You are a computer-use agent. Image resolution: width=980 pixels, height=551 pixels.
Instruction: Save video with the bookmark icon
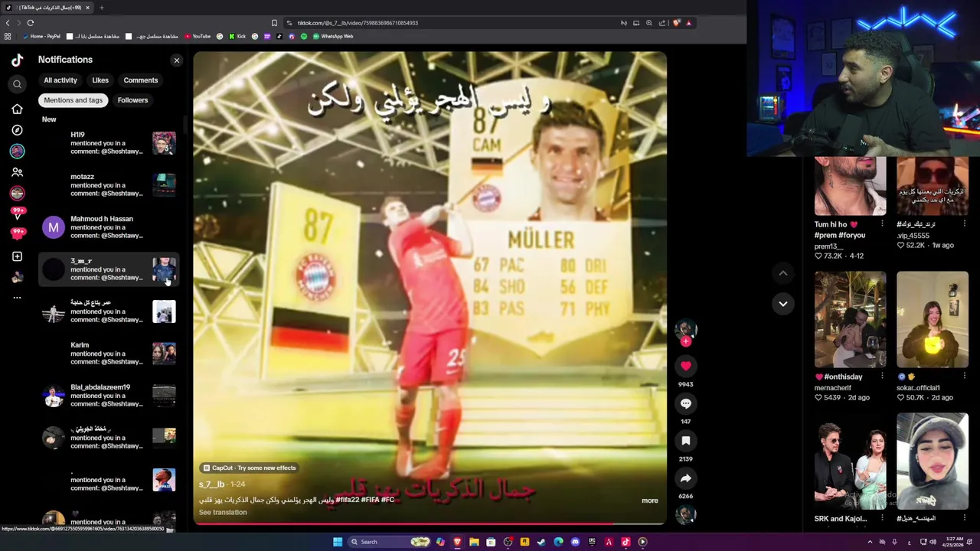(686, 441)
